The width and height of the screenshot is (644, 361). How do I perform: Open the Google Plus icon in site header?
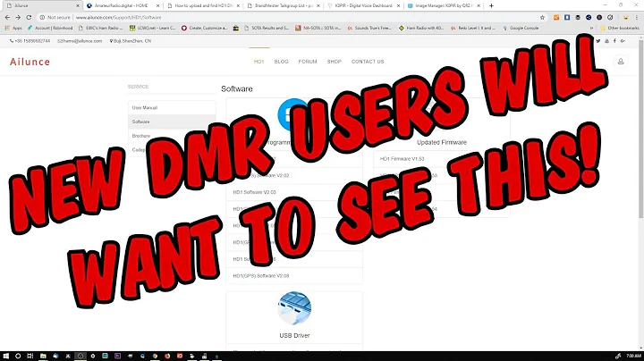click(x=623, y=40)
